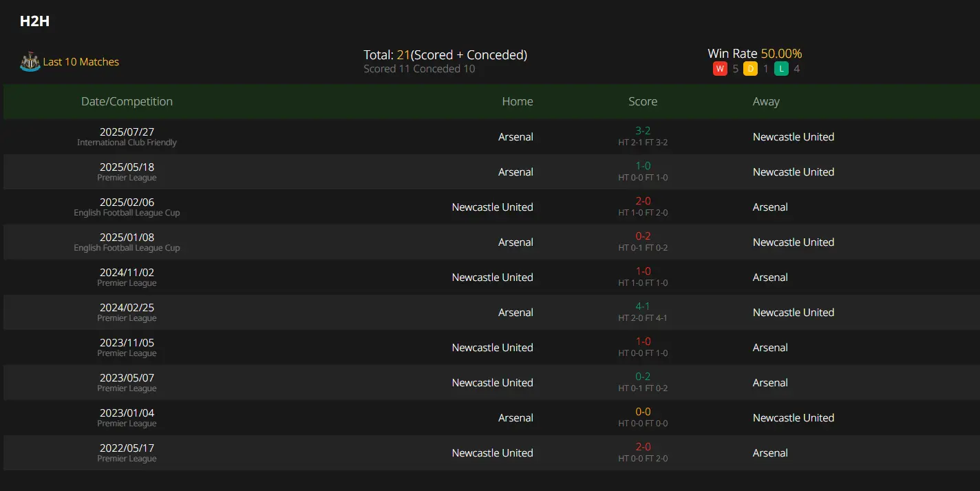Open the 0-2 score on 2025/01/08
The width and height of the screenshot is (980, 491).
(643, 236)
